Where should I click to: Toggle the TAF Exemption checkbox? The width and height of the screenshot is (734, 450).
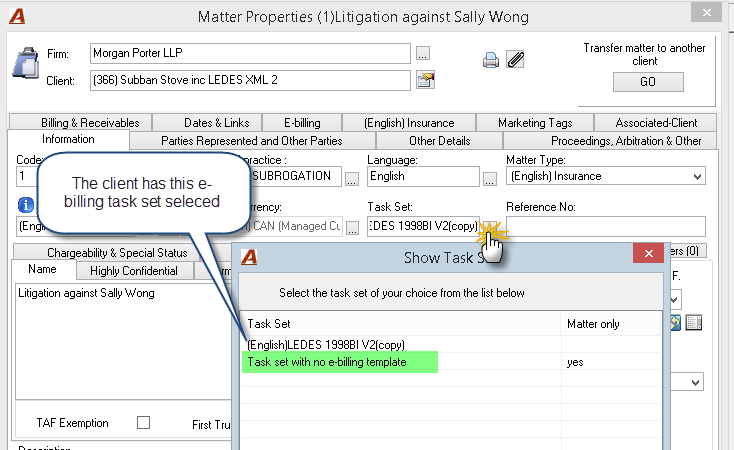point(143,422)
